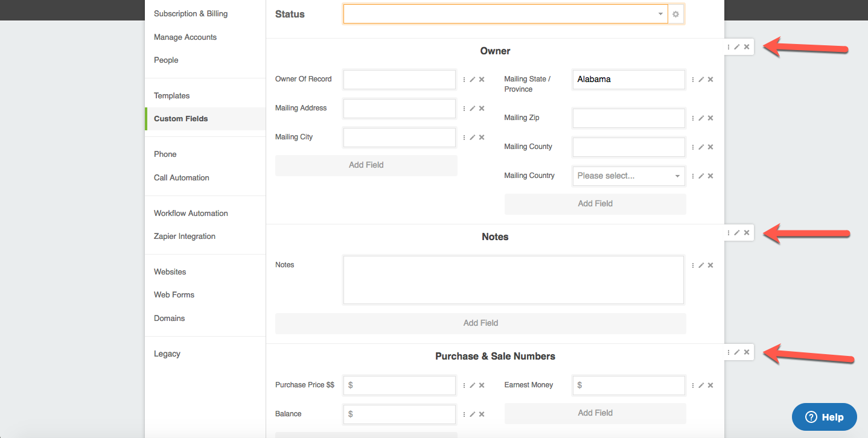This screenshot has height=438, width=868.
Task: Select Zapier Integration from sidebar
Action: coord(185,236)
